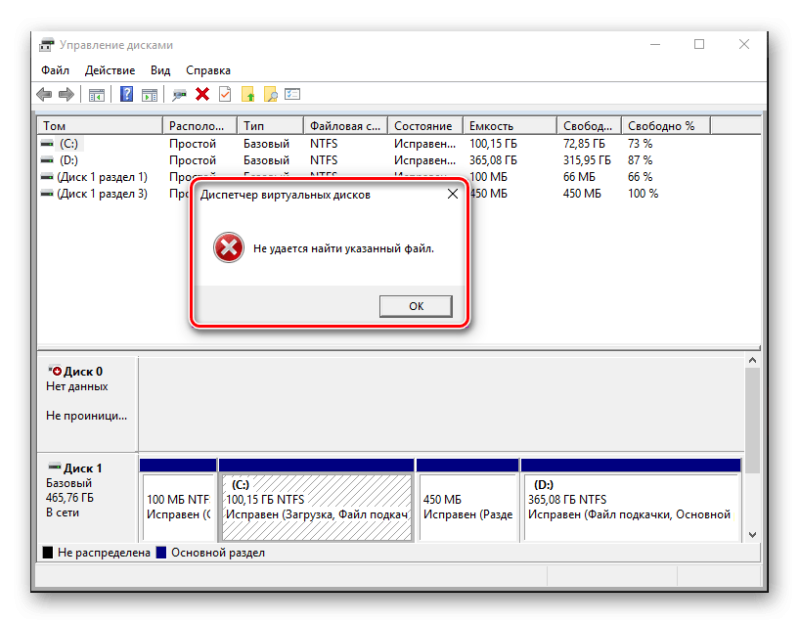
Task: Click drive icon of (D:) volume row
Action: point(47,160)
